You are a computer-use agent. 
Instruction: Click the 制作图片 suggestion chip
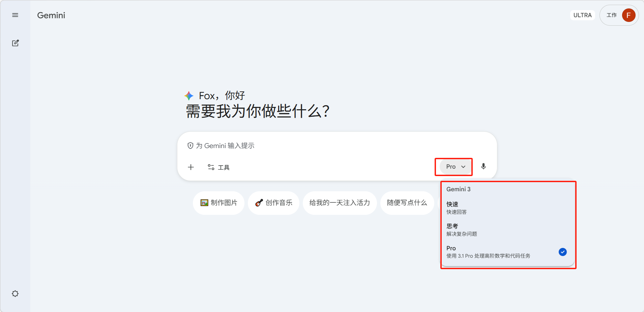(x=218, y=203)
